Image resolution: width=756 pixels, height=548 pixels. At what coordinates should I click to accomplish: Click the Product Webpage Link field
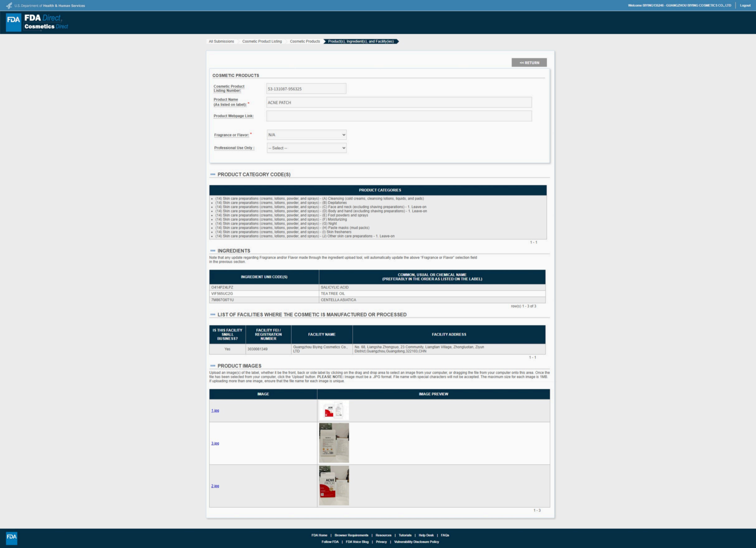click(399, 116)
